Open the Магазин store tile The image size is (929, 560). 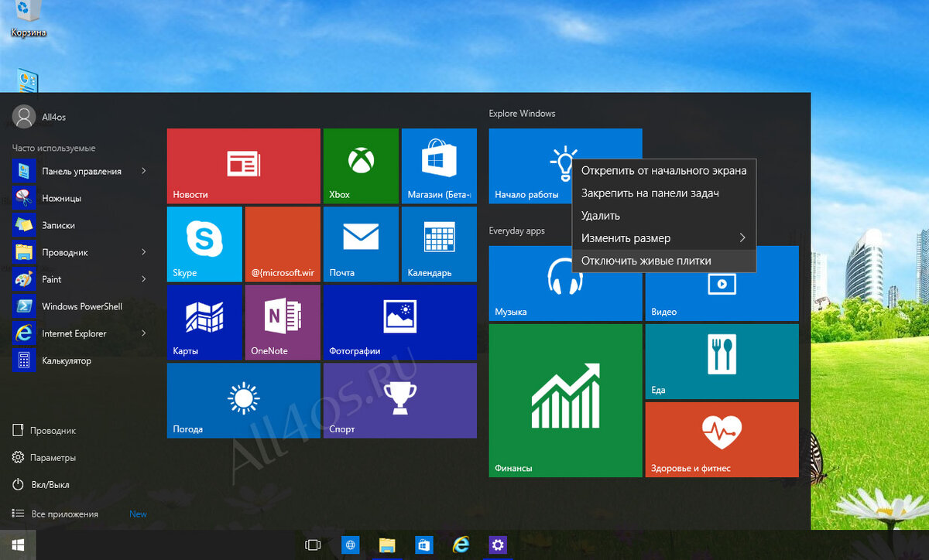438,166
